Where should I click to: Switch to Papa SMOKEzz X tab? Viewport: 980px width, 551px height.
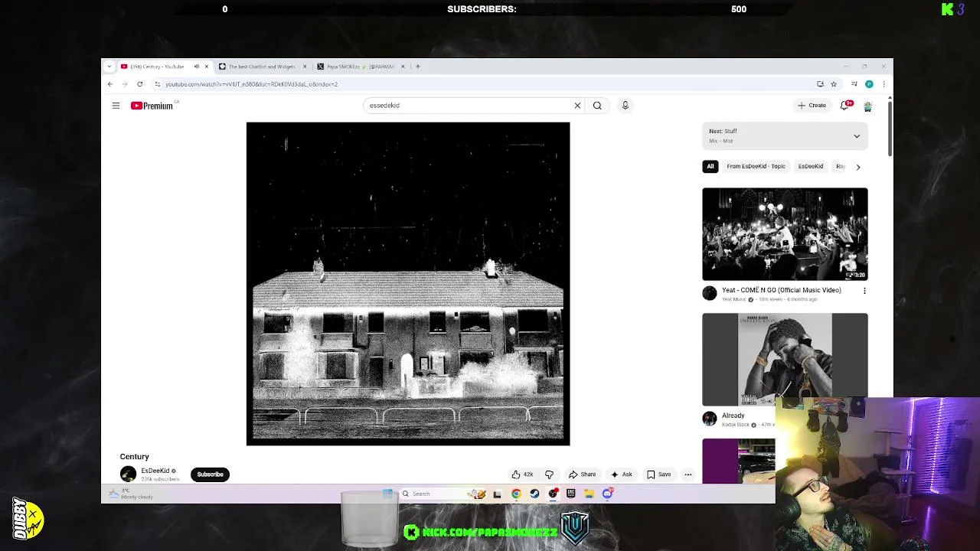[x=360, y=67]
